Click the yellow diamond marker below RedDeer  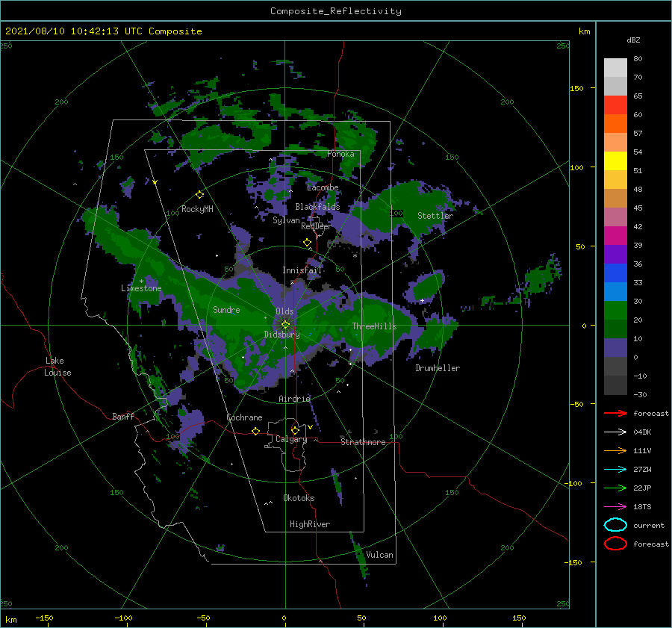point(307,243)
